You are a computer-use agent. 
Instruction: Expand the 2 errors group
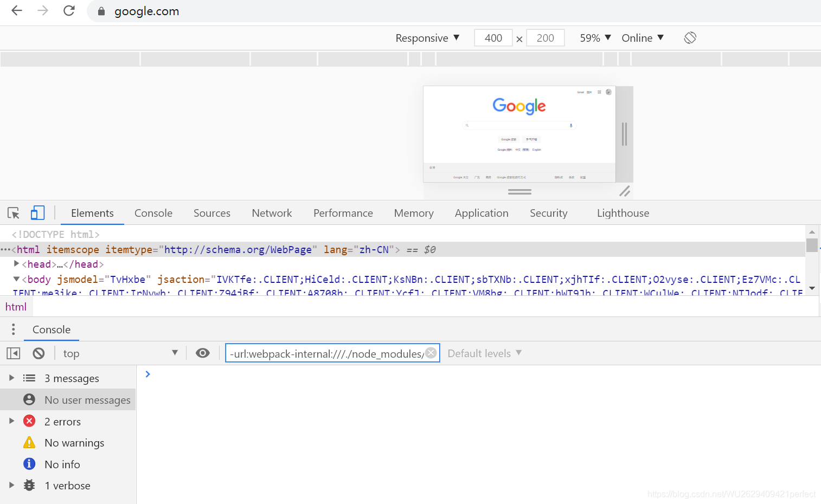pyautogui.click(x=11, y=421)
